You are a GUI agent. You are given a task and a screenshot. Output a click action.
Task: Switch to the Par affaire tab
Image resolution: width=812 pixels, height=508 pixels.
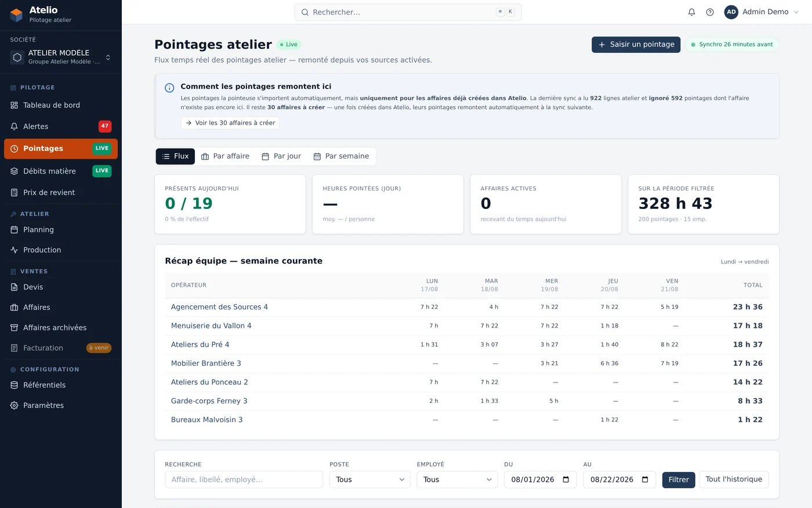coord(225,157)
